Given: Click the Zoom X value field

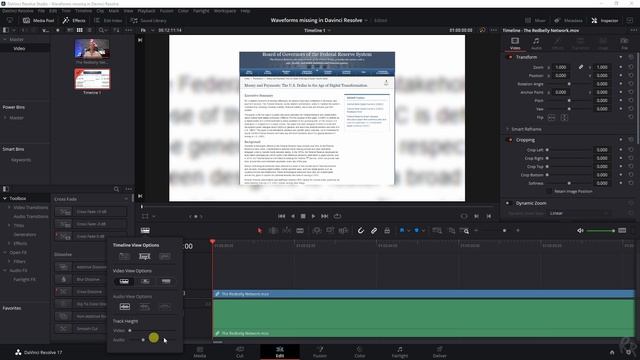Looking at the screenshot, I should 561,67.
